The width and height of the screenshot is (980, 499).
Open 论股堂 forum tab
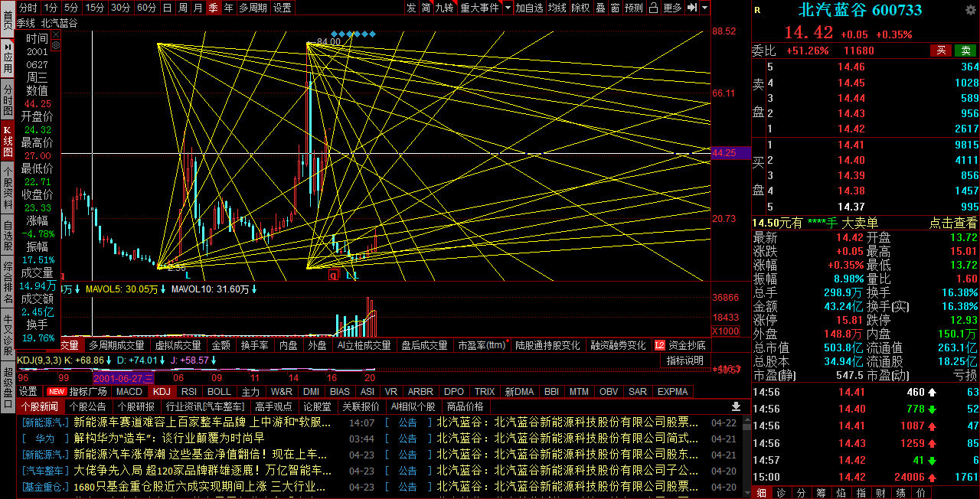click(317, 406)
